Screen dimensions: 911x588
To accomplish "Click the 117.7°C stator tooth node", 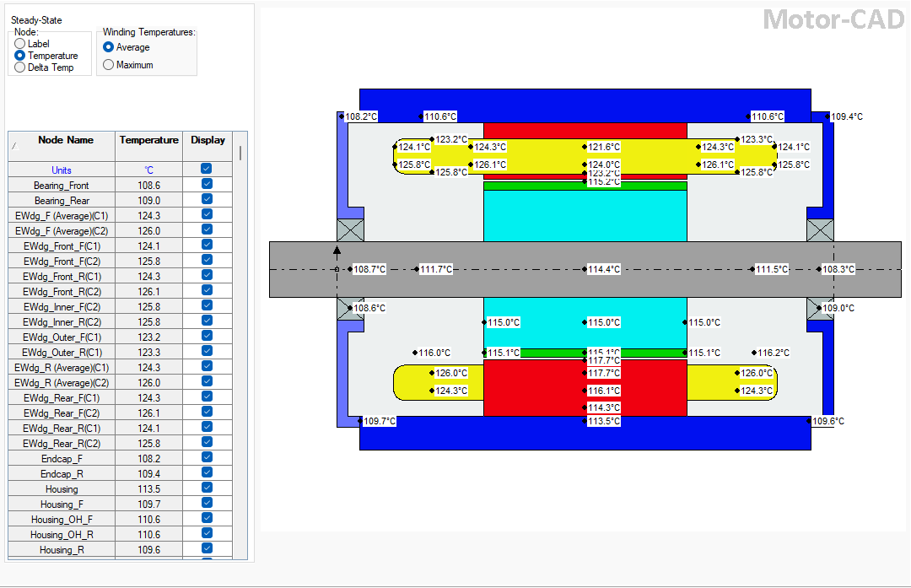I will point(604,373).
